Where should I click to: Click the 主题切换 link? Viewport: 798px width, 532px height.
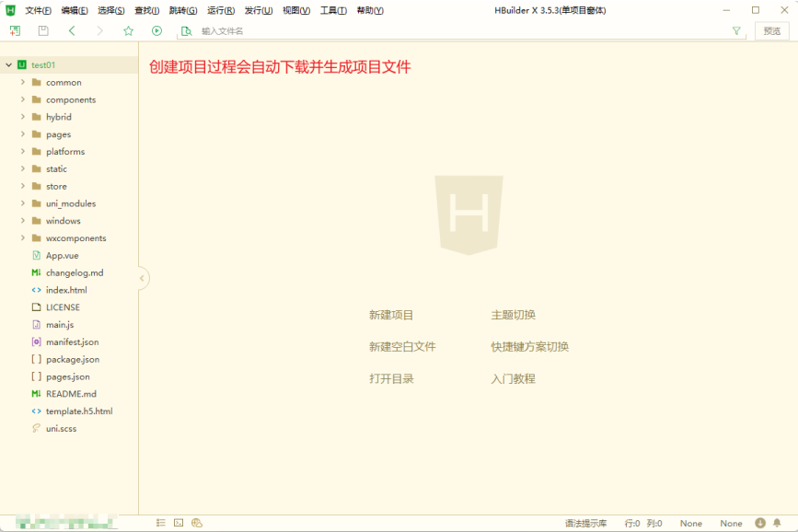tap(513, 315)
